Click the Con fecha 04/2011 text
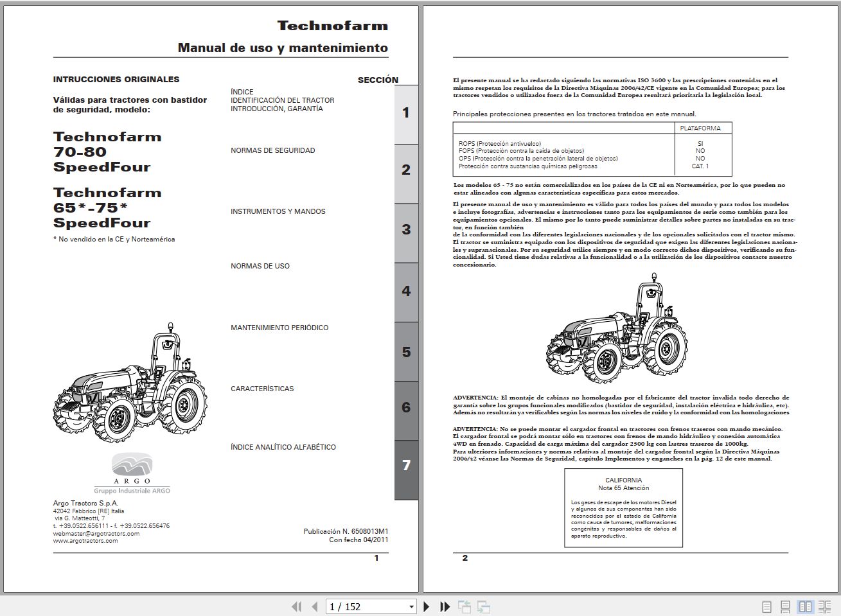 point(359,540)
